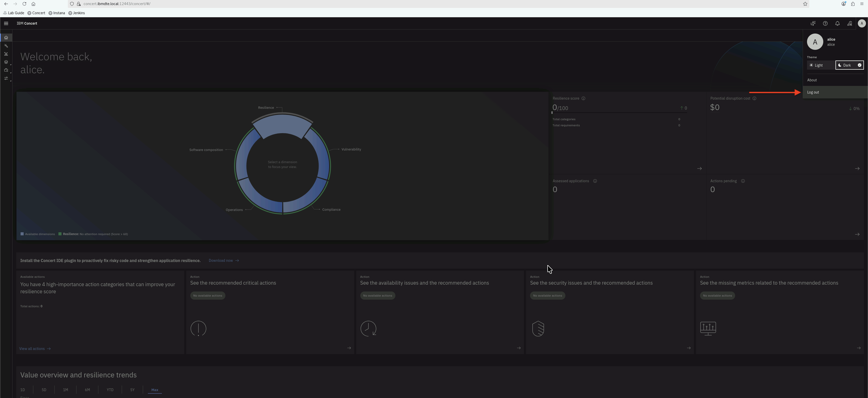Choose Log out from user menu
Image resolution: width=868 pixels, height=398 pixels.
click(x=835, y=92)
